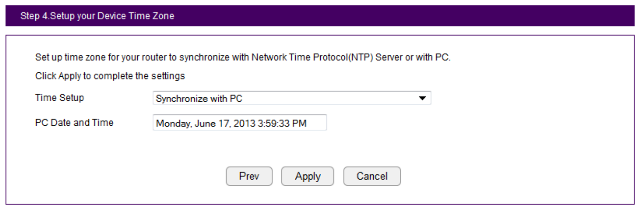The image size is (644, 218).
Task: Click the "Click Apply to complete the settings" text
Action: [x=110, y=76]
